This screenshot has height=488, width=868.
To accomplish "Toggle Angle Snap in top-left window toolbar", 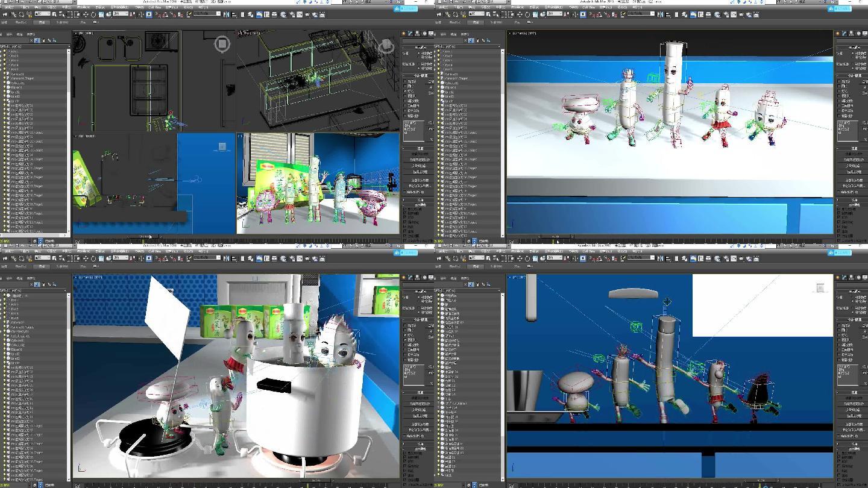I will (x=165, y=14).
